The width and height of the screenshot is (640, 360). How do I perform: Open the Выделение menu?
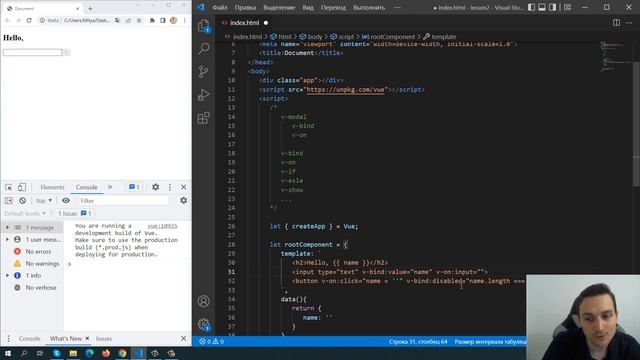click(279, 7)
